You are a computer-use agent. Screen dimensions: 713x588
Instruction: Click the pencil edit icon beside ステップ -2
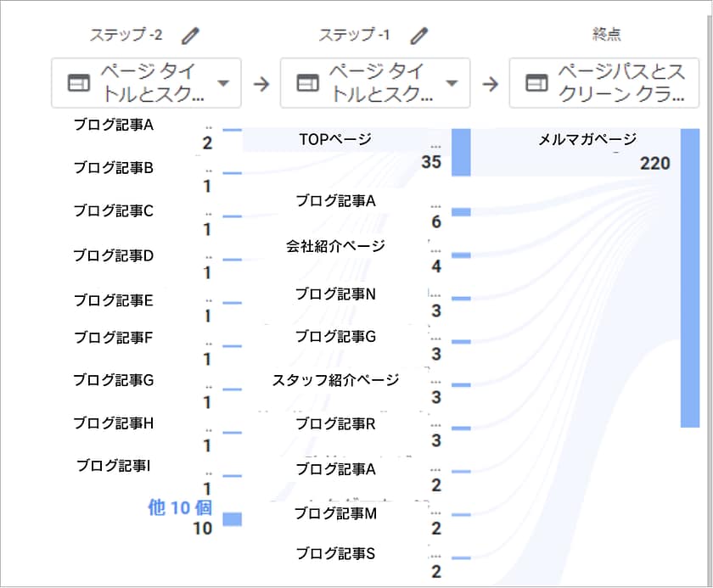pyautogui.click(x=193, y=36)
